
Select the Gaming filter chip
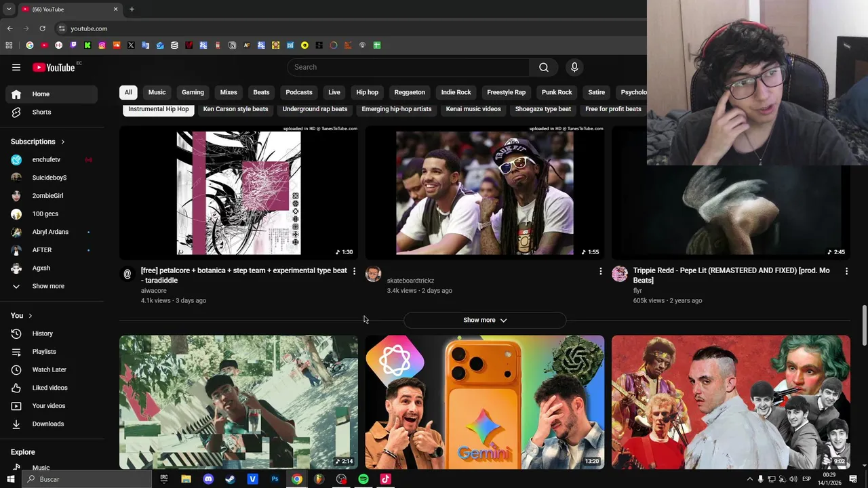pyautogui.click(x=193, y=92)
